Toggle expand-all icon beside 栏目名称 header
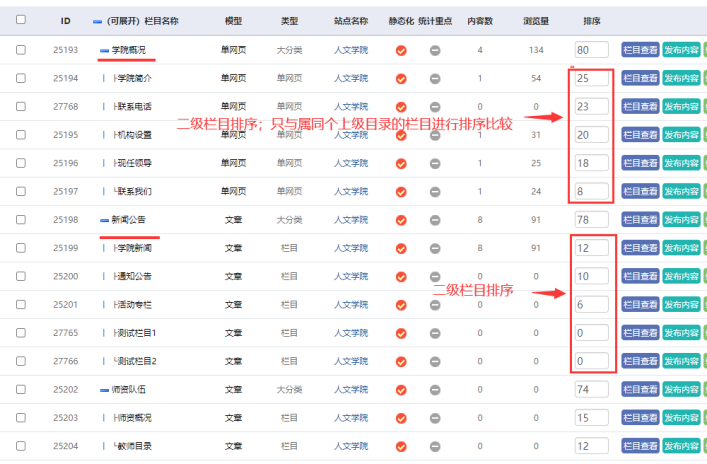 [97, 20]
